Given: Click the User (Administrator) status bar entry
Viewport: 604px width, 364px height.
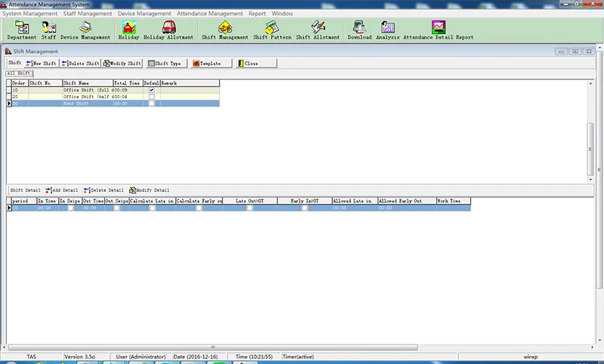Looking at the screenshot, I should (140, 356).
